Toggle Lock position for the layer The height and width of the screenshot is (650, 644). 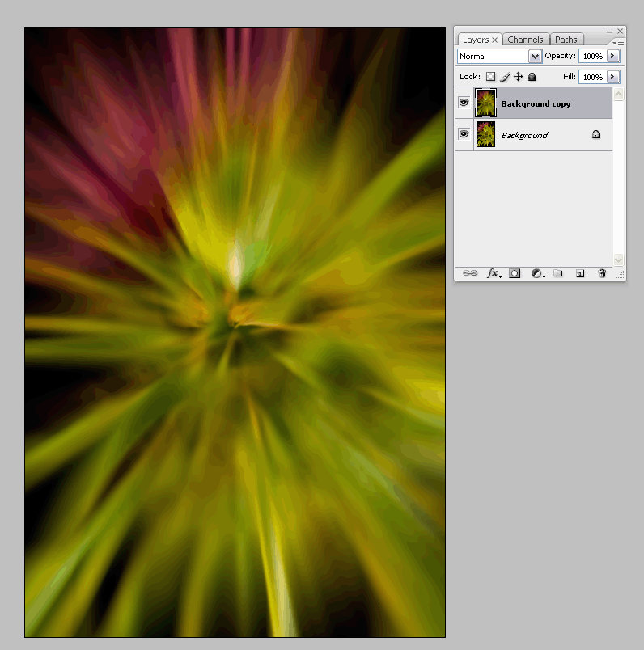(x=518, y=77)
